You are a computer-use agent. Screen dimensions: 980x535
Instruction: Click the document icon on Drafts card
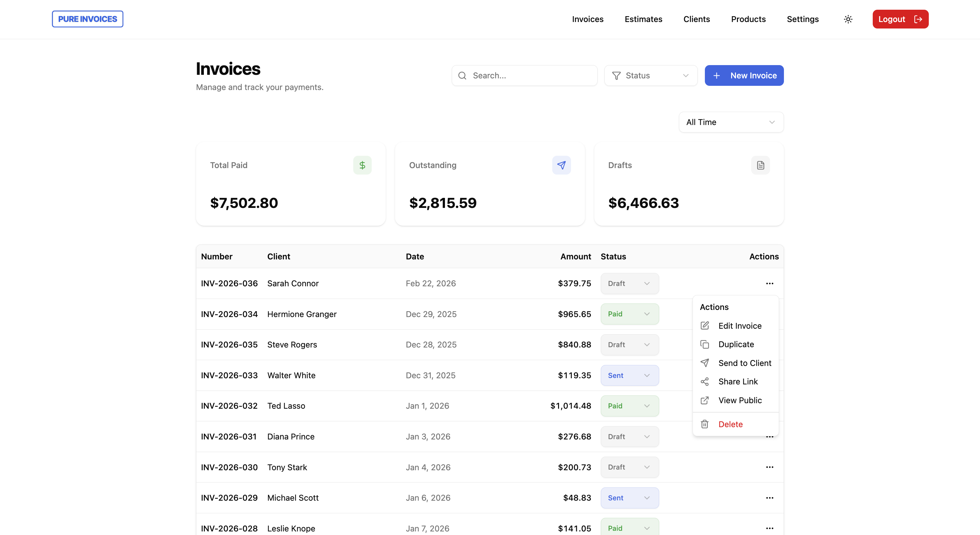pos(760,165)
